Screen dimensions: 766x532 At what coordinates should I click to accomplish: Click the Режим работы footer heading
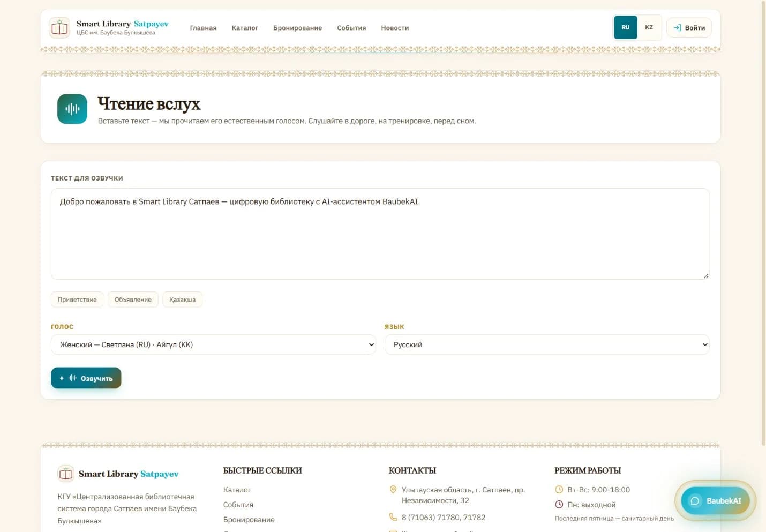[x=588, y=470]
